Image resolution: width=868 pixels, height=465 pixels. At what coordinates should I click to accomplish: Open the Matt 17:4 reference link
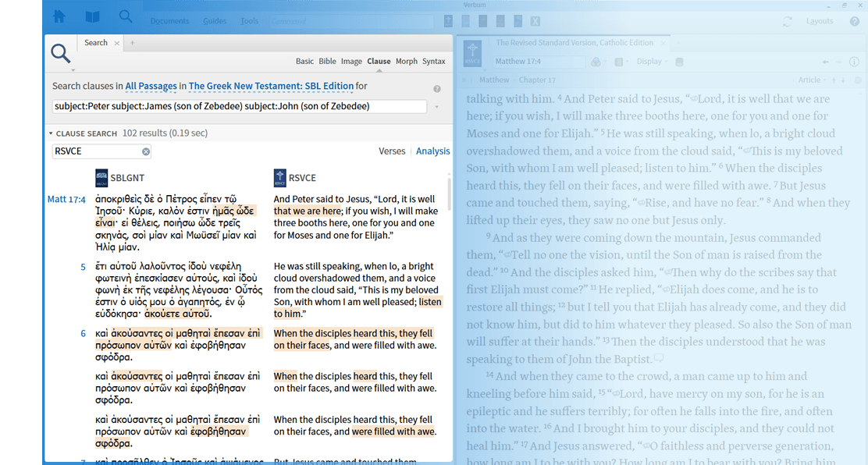[x=66, y=199]
